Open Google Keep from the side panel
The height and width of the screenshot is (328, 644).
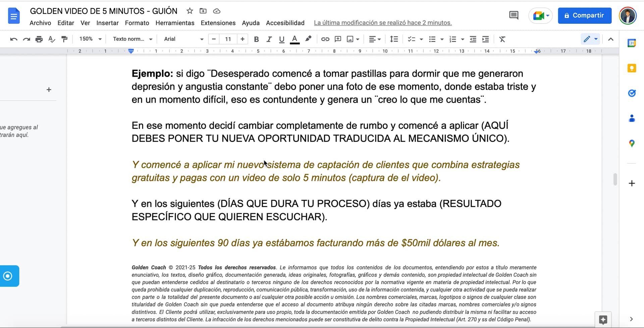pyautogui.click(x=632, y=68)
